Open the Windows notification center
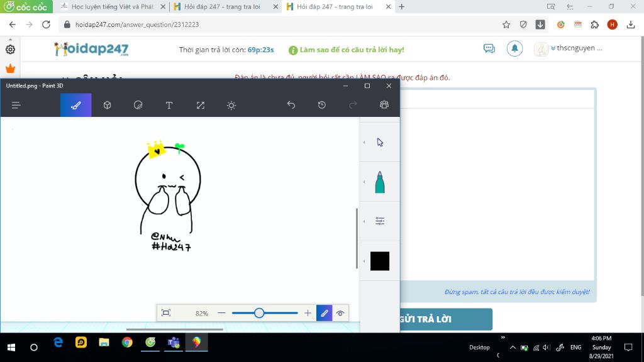Image resolution: width=644 pixels, height=362 pixels. (x=628, y=347)
